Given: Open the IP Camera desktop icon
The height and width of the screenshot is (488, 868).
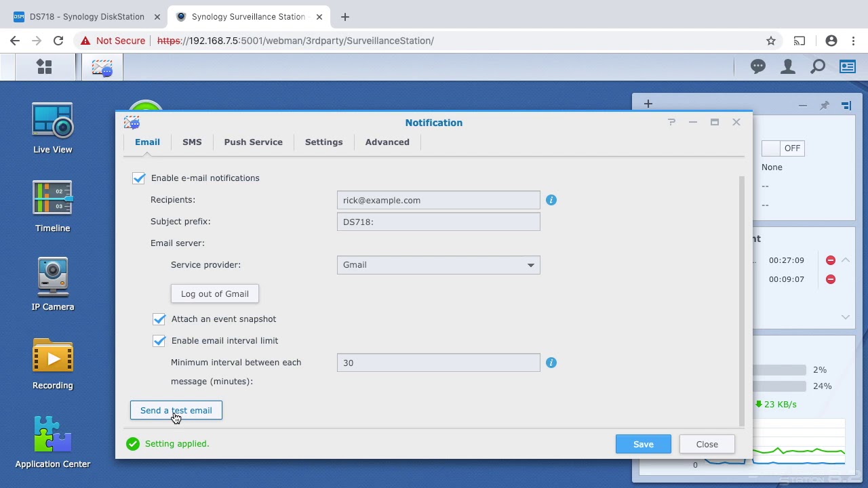Looking at the screenshot, I should pos(52,285).
